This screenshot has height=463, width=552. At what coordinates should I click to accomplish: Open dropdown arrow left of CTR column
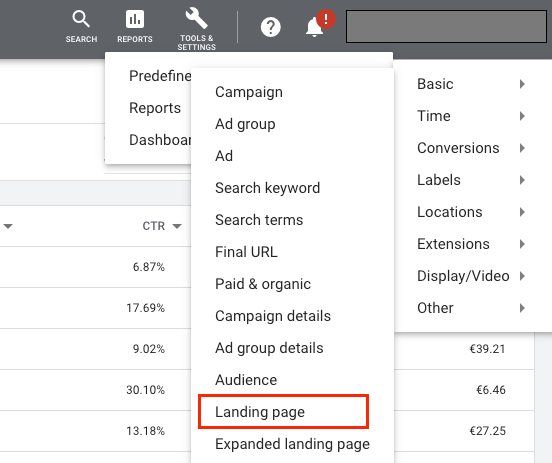[x=8, y=226]
